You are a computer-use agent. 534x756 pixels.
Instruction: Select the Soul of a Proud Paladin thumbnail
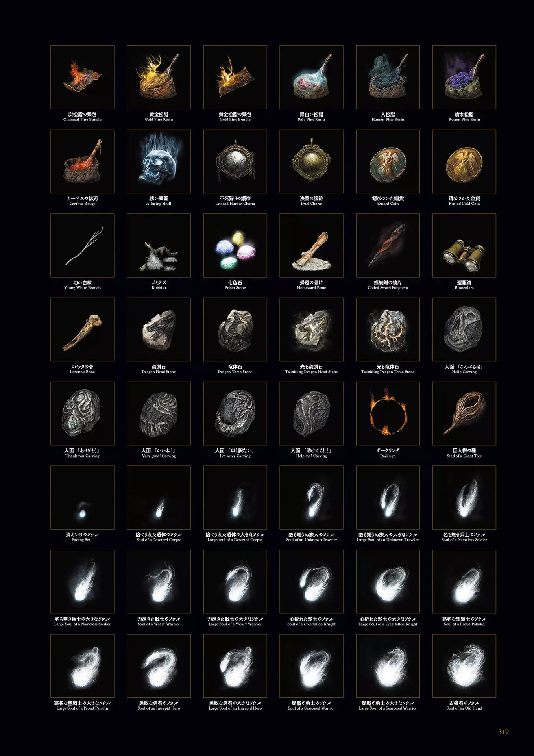[x=464, y=582]
